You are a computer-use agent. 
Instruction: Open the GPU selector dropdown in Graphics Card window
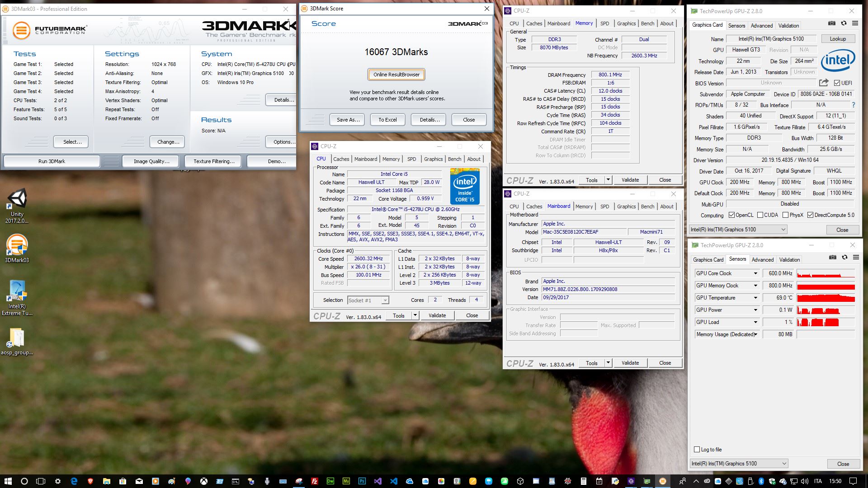click(738, 230)
